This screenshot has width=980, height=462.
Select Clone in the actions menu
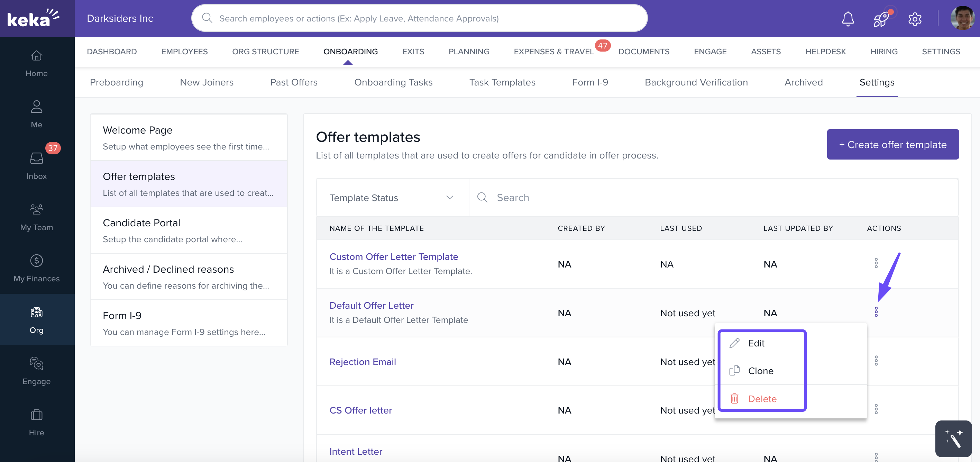760,371
